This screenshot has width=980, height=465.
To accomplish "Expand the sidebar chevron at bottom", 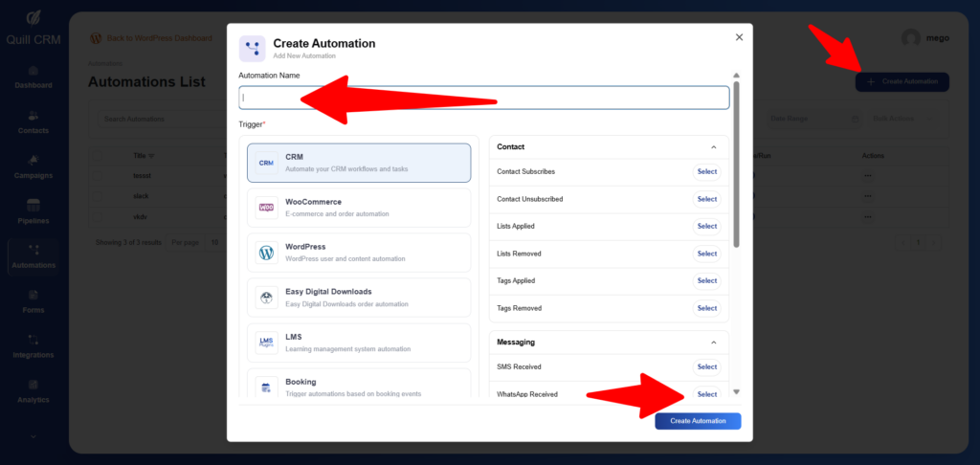I will coord(33,436).
